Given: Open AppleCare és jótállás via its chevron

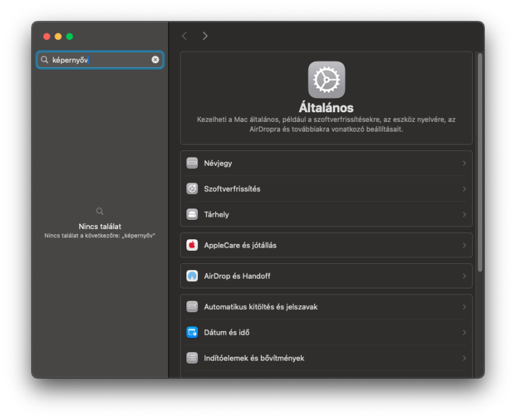Looking at the screenshot, I should coord(464,245).
